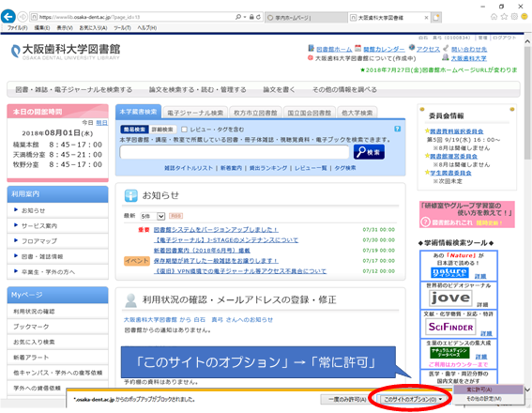The width and height of the screenshot is (532, 413).
Task: Switch to 国立国会図書館 tab
Action: (309, 113)
